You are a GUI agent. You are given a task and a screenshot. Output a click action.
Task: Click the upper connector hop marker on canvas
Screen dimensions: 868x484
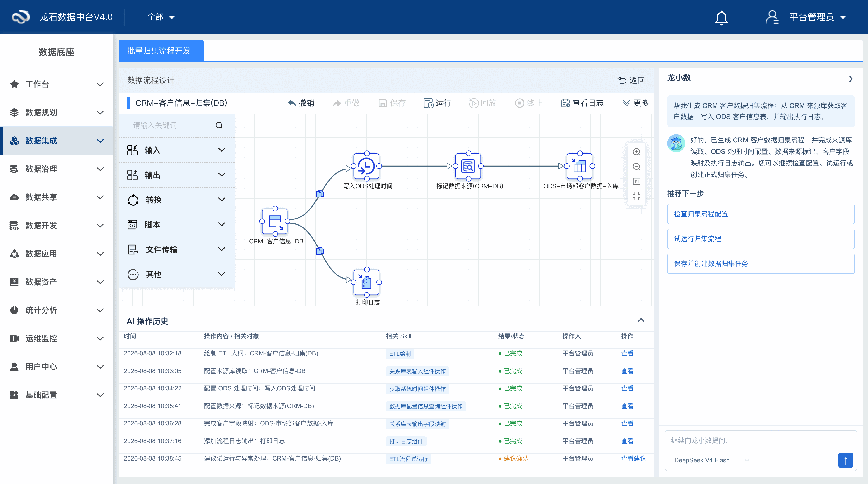[320, 194]
